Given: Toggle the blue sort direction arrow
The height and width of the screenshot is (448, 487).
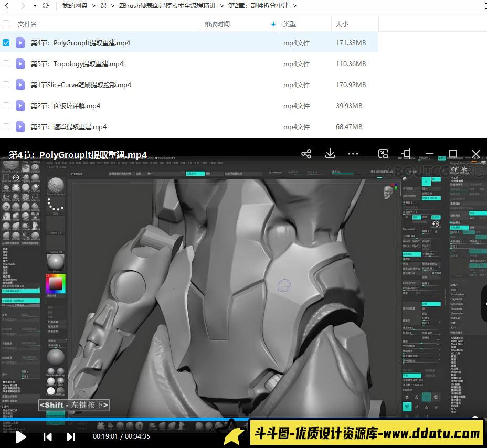Looking at the screenshot, I should (273, 24).
